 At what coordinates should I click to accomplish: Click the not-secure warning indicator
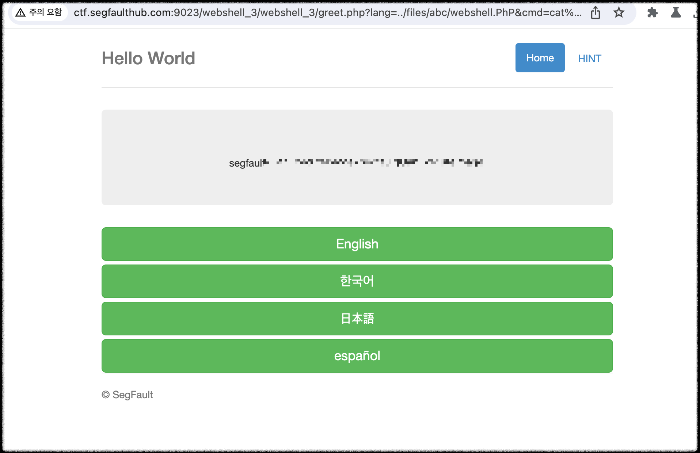(38, 12)
